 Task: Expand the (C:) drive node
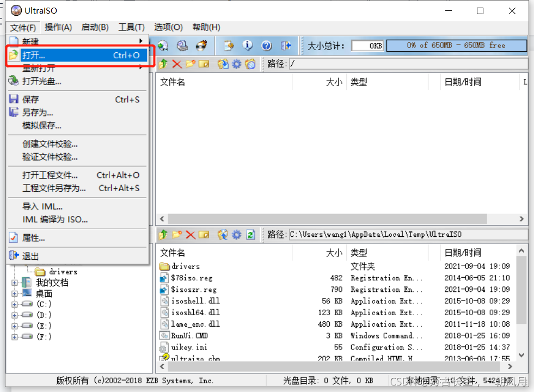tap(14, 304)
